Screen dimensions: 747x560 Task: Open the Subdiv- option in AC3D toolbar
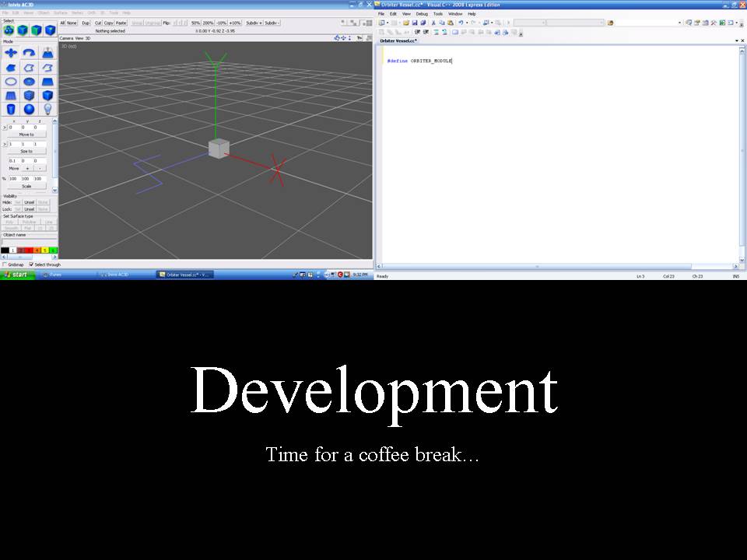(272, 23)
